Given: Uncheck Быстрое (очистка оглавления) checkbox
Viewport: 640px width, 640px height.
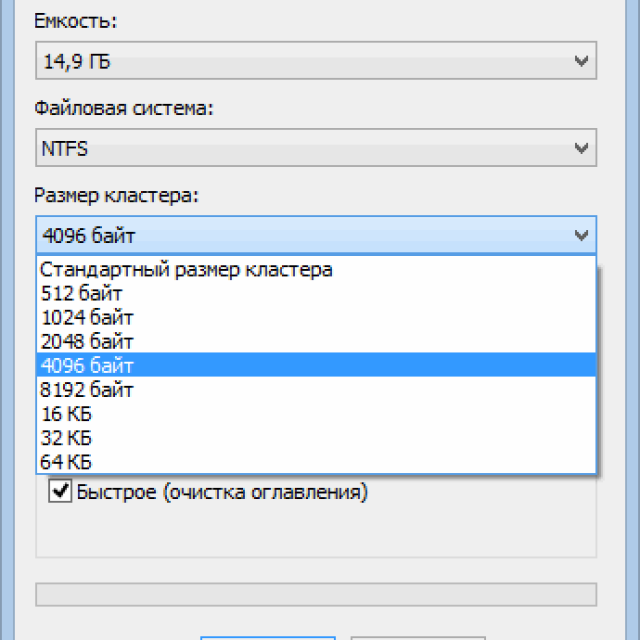Looking at the screenshot, I should tap(60, 491).
